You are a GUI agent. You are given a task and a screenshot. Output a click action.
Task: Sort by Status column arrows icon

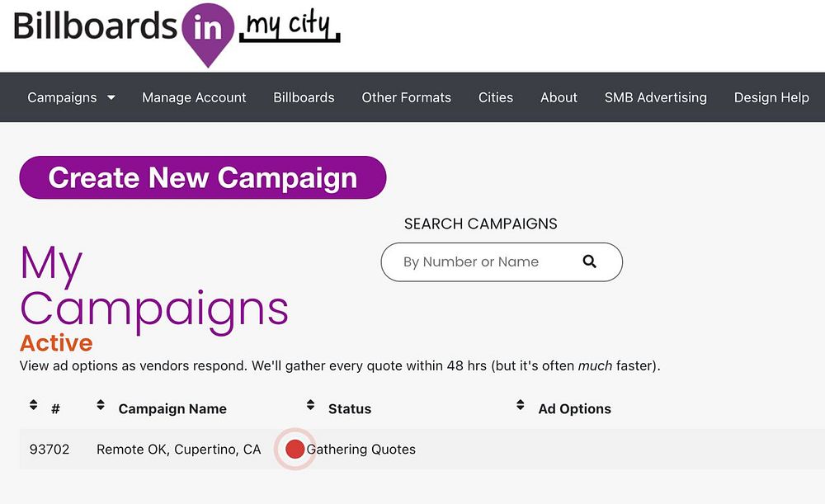pyautogui.click(x=310, y=405)
